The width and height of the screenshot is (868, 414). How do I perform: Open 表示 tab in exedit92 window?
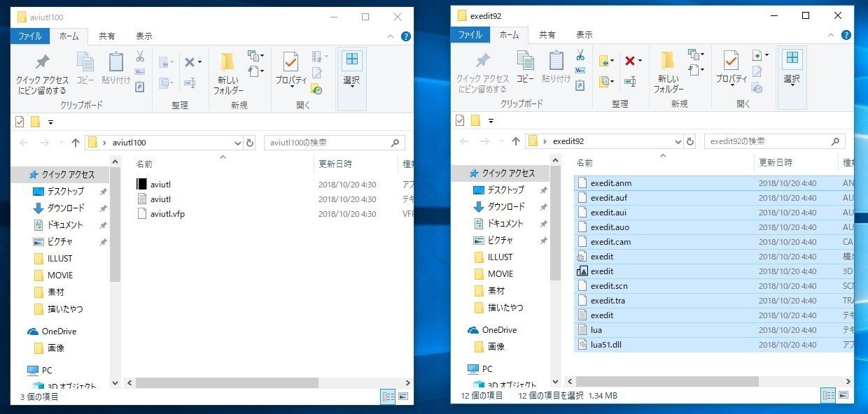point(584,34)
